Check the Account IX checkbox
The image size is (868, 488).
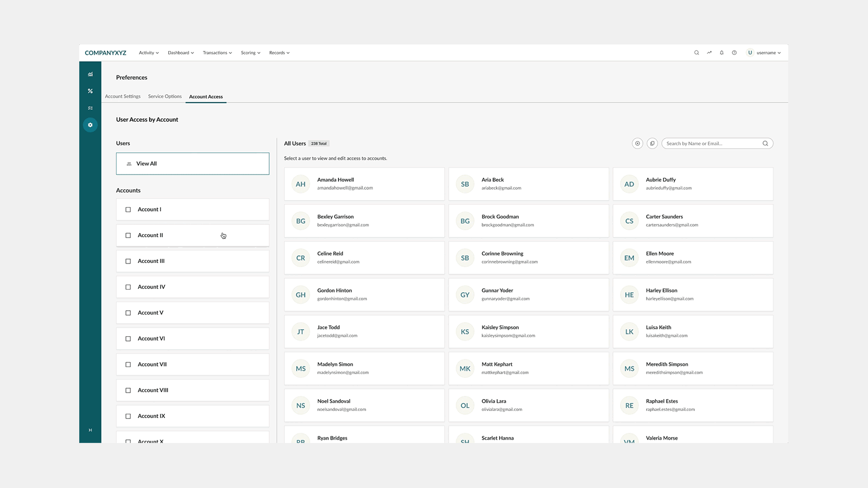pos(128,416)
